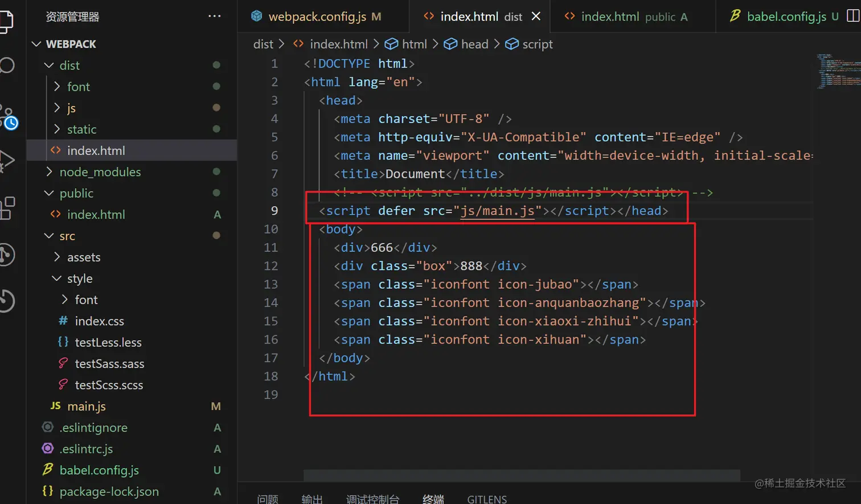The height and width of the screenshot is (504, 861).
Task: Collapse the dist folder chevron
Action: tap(50, 65)
